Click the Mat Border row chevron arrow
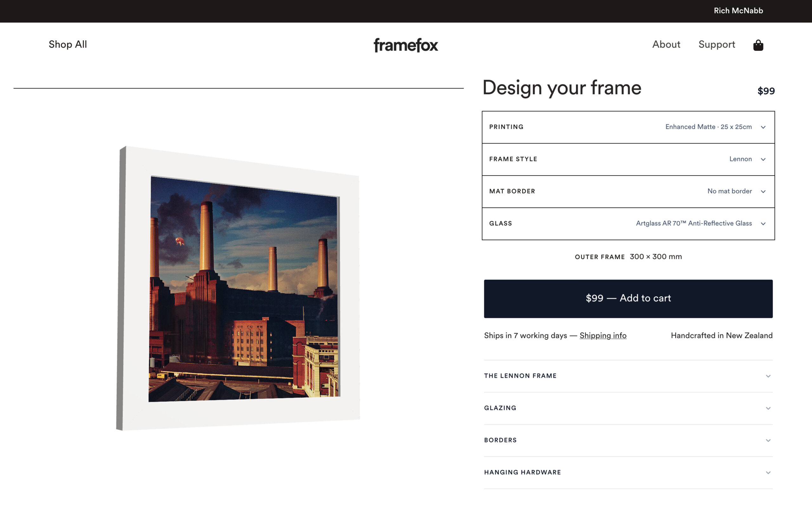Viewport: 812px width, 508px height. [x=763, y=192]
